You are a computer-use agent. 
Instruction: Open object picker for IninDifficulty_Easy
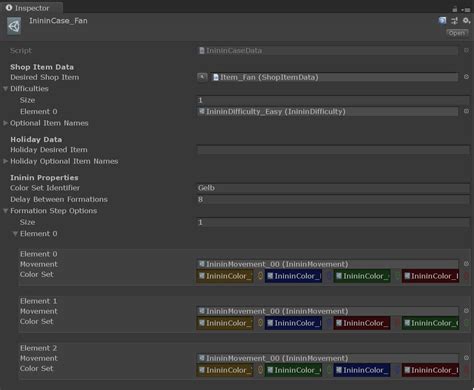[x=466, y=111]
